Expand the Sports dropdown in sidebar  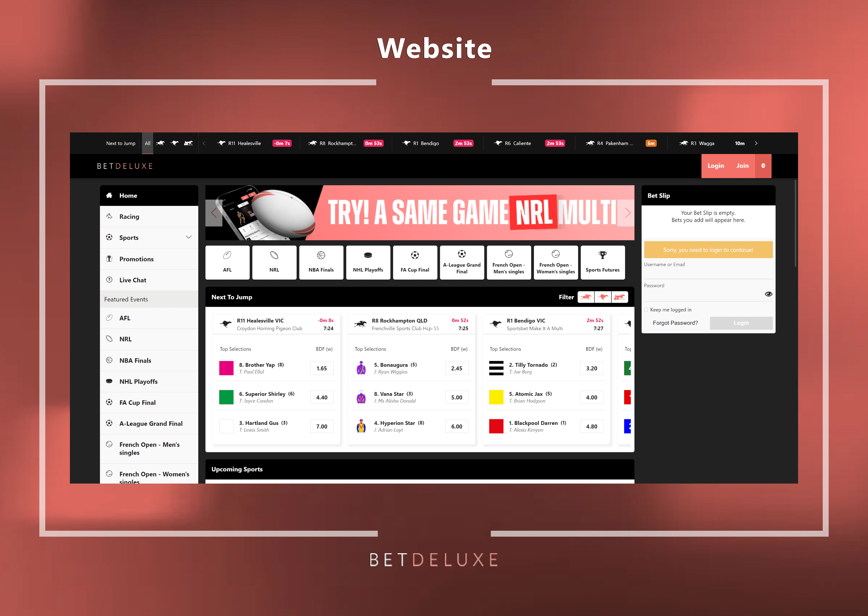(189, 237)
